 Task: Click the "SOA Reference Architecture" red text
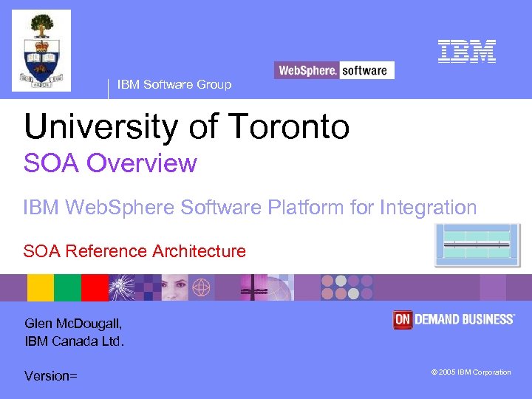134,251
